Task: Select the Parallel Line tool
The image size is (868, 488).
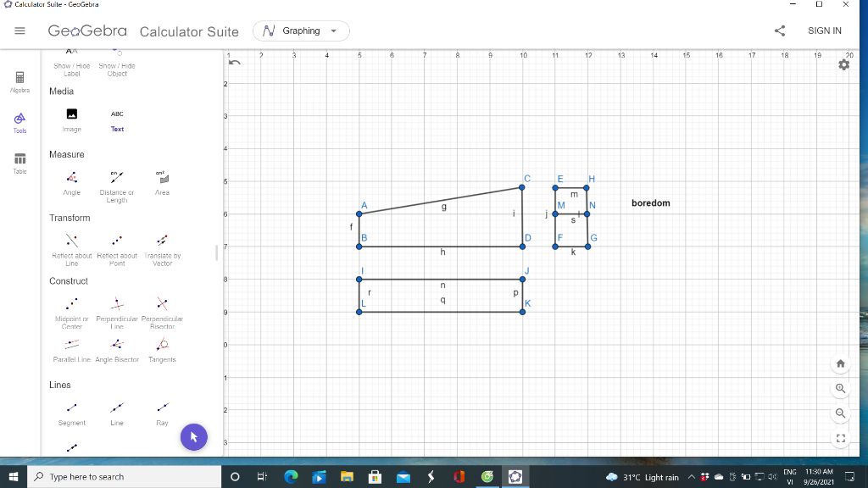Action: click(72, 350)
